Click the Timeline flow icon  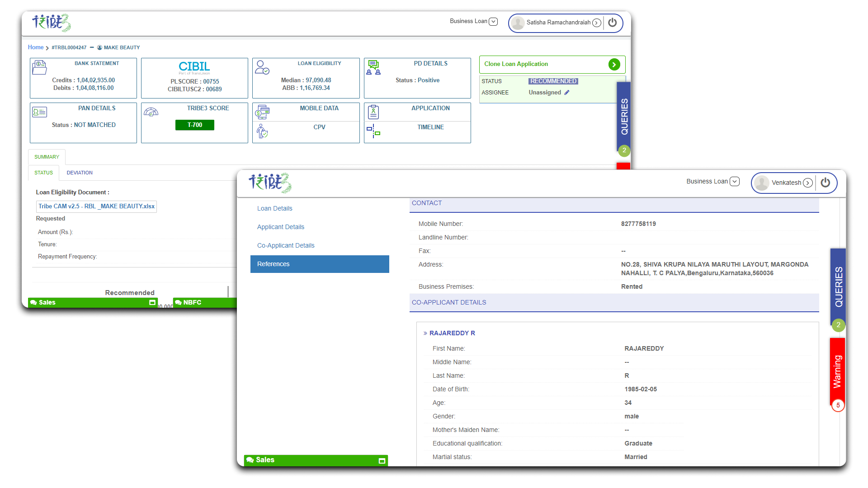[373, 131]
